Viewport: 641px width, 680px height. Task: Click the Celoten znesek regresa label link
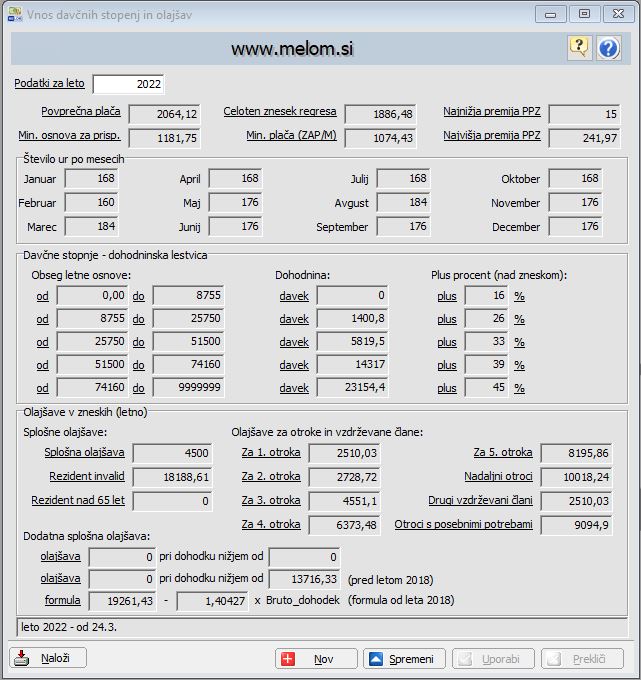click(280, 112)
